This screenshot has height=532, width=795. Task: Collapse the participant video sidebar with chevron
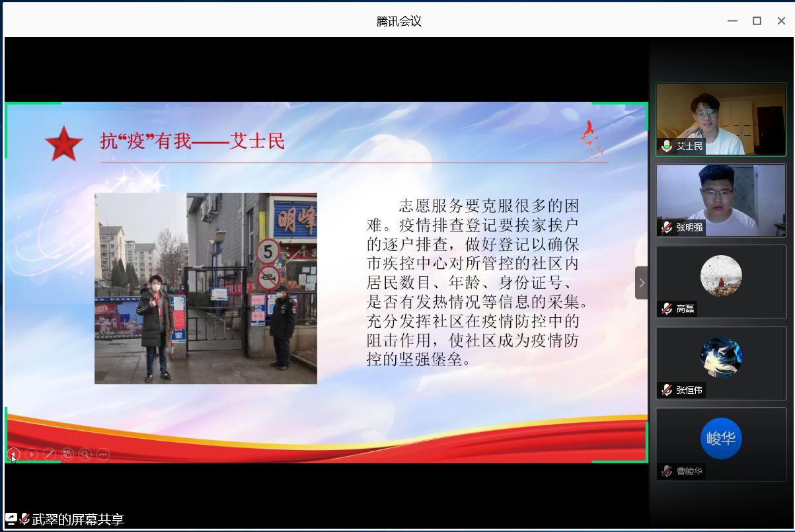641,283
